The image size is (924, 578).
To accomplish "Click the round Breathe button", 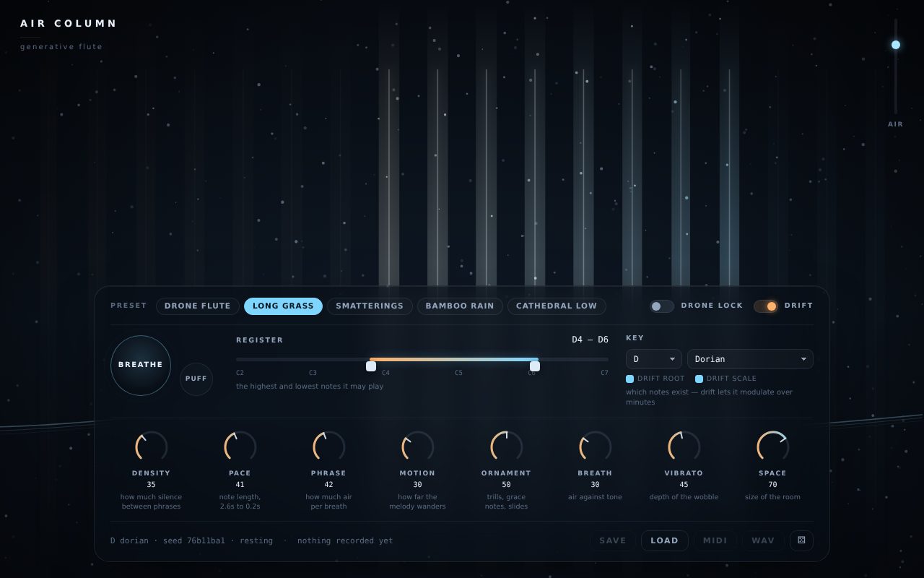I will point(141,366).
